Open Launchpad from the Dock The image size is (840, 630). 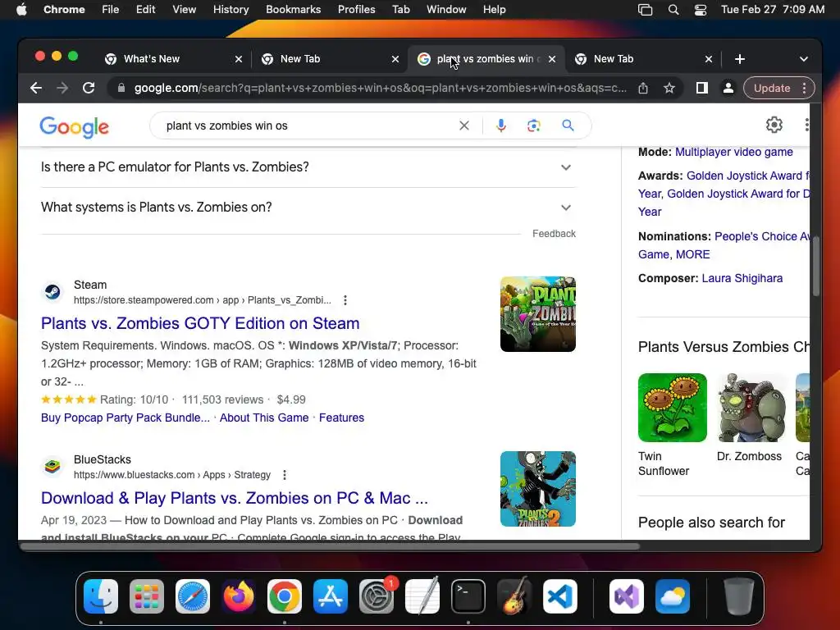click(146, 596)
